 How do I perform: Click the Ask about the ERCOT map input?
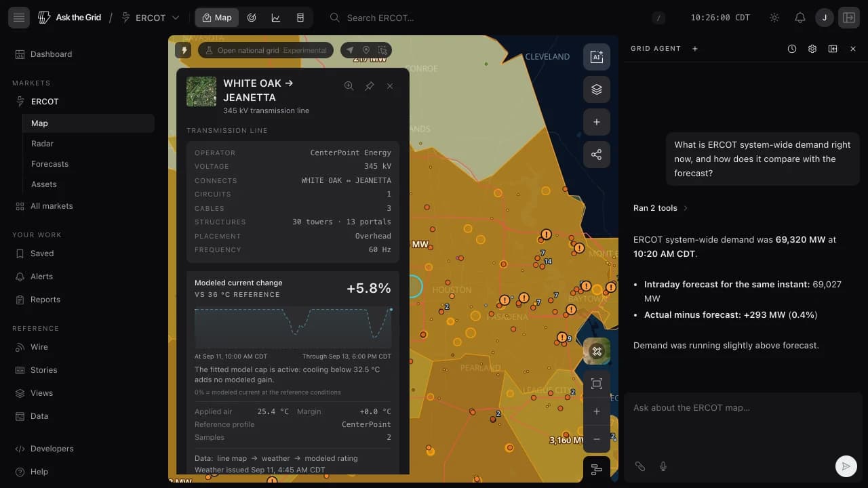(x=742, y=408)
